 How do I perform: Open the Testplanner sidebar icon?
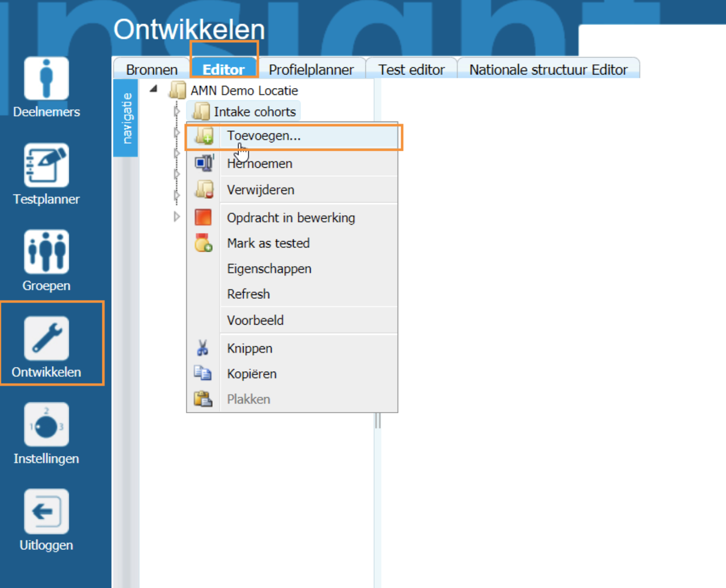pos(46,165)
